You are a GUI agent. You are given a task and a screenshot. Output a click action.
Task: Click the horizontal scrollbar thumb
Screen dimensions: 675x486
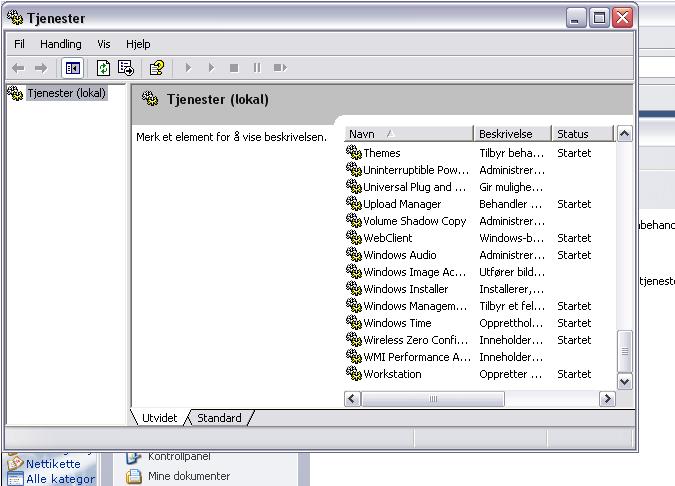433,399
